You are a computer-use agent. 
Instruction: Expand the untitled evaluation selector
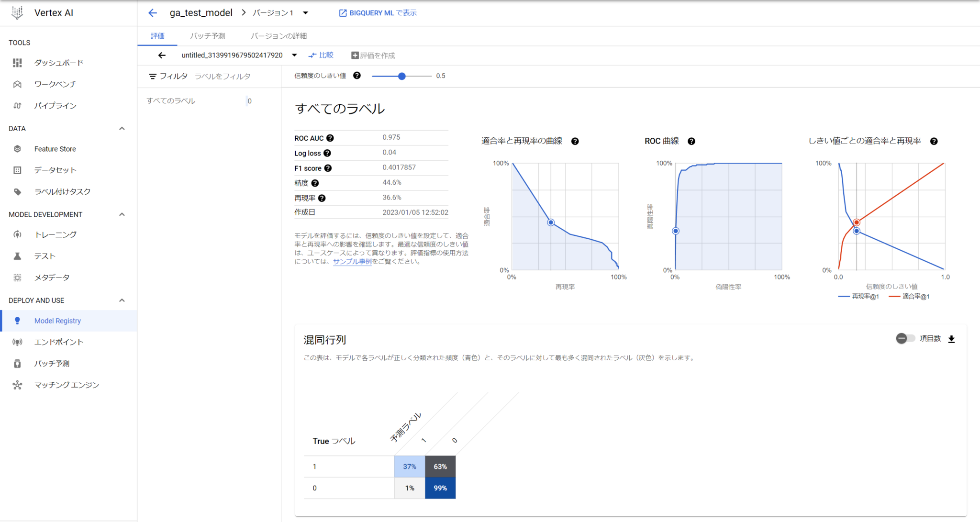[x=294, y=55]
